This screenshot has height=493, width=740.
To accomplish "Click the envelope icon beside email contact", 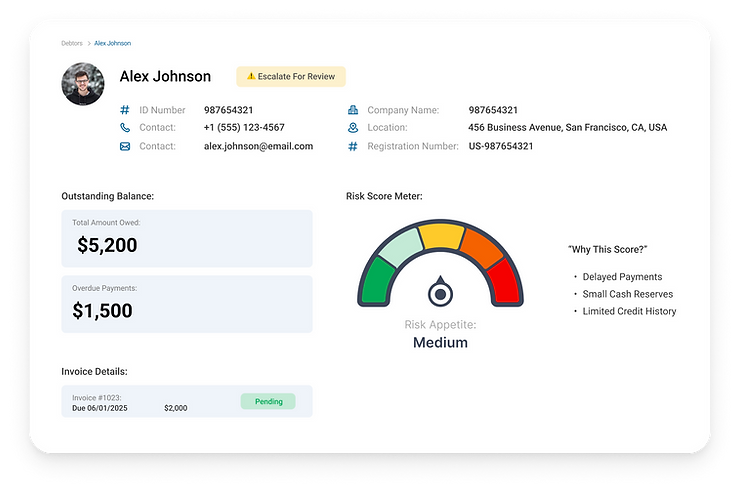I will 125,146.
